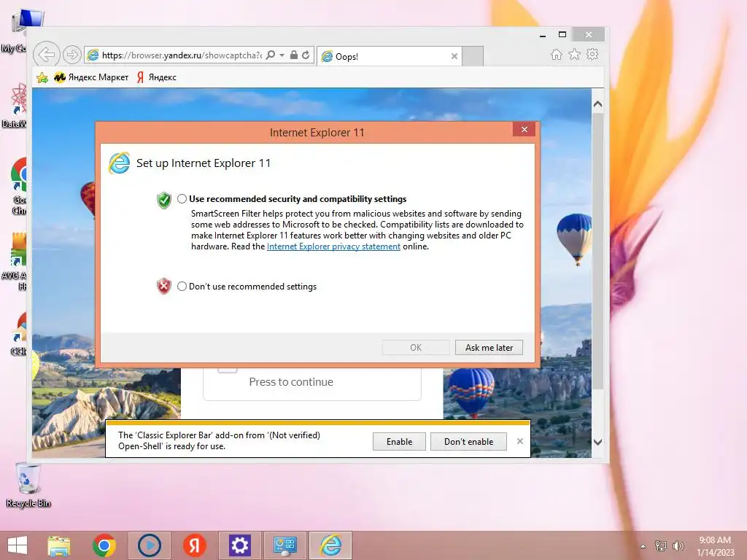This screenshot has width=747, height=560.
Task: Choose Don't enable for add-on
Action: (468, 441)
